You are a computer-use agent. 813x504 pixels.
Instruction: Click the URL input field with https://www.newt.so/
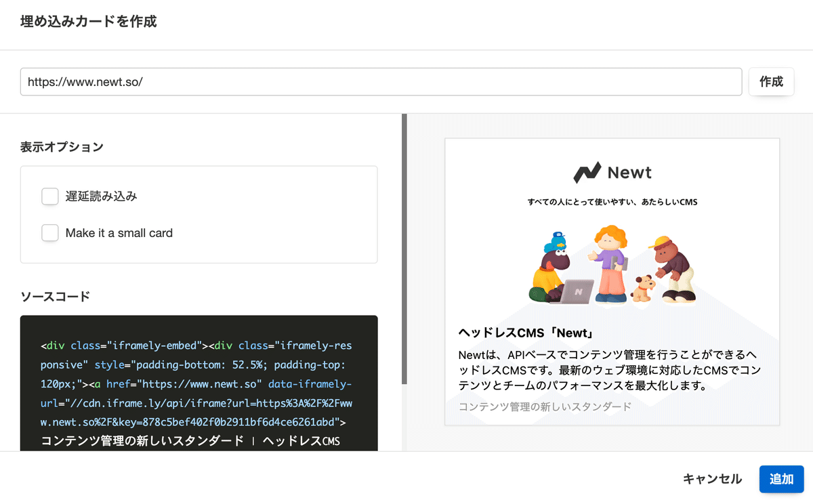[381, 81]
